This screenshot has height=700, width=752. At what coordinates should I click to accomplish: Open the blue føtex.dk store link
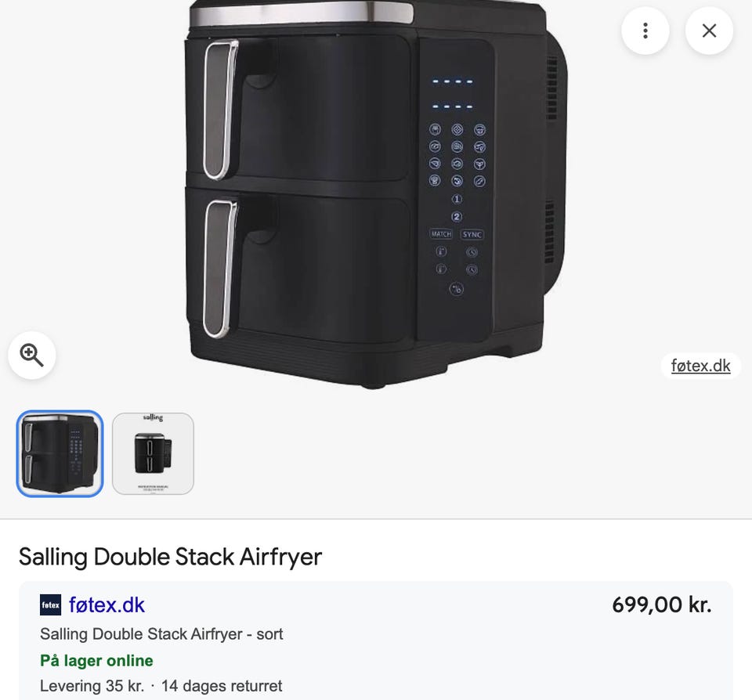pyautogui.click(x=107, y=605)
